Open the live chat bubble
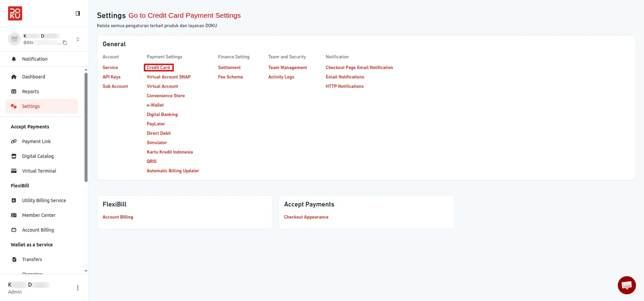The height and width of the screenshot is (301, 644). click(x=627, y=285)
